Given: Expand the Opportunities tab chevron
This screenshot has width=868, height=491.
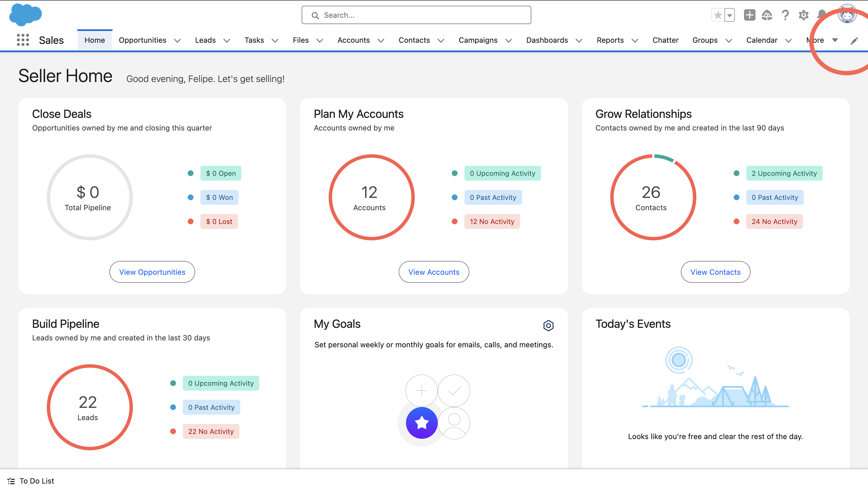Looking at the screenshot, I should coord(177,40).
